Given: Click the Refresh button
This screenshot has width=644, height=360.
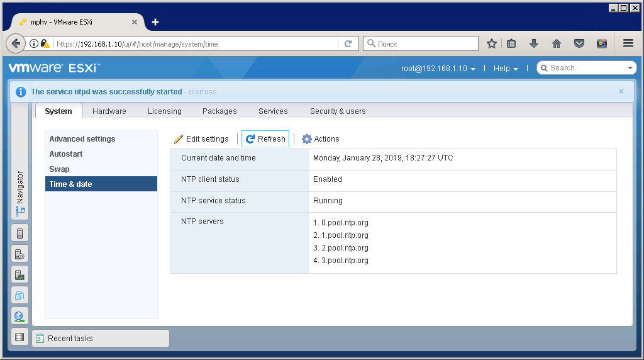Looking at the screenshot, I should click(265, 139).
